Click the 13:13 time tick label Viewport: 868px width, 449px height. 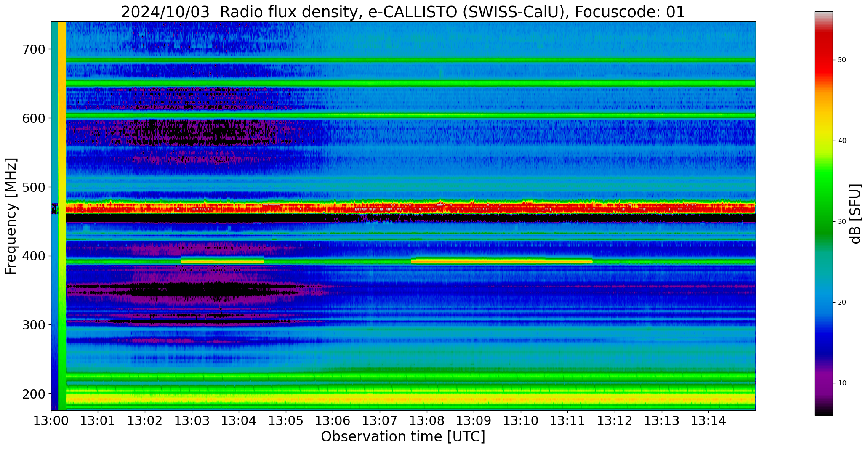pyautogui.click(x=662, y=420)
